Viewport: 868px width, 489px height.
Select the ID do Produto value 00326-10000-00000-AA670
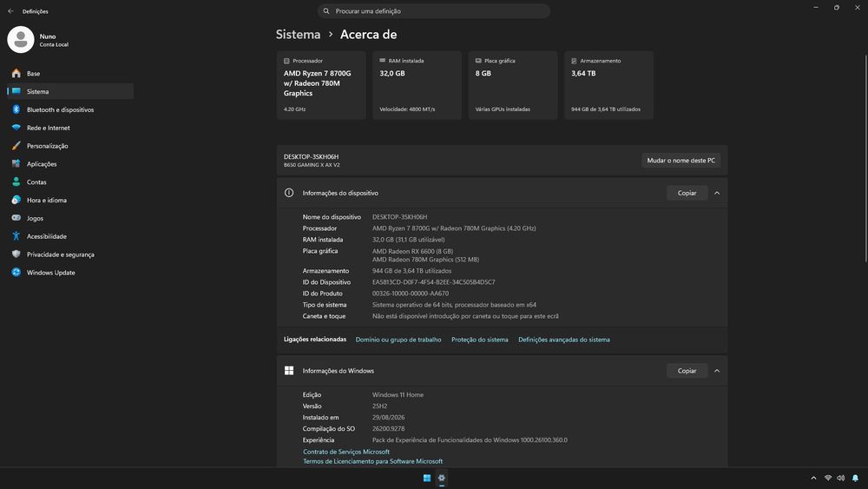pos(411,294)
